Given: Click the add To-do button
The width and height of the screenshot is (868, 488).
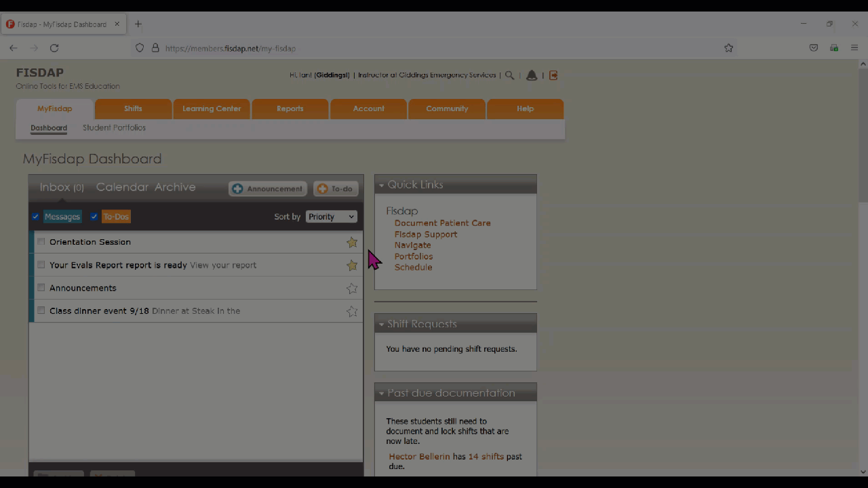Looking at the screenshot, I should pyautogui.click(x=336, y=188).
